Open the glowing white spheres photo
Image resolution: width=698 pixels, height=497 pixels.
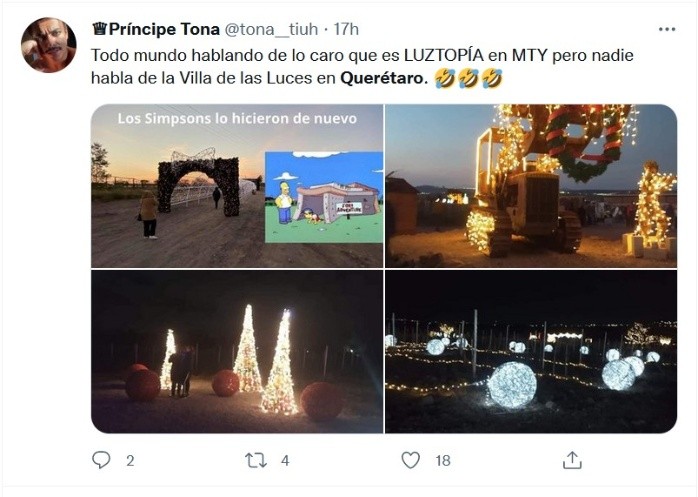coord(531,351)
